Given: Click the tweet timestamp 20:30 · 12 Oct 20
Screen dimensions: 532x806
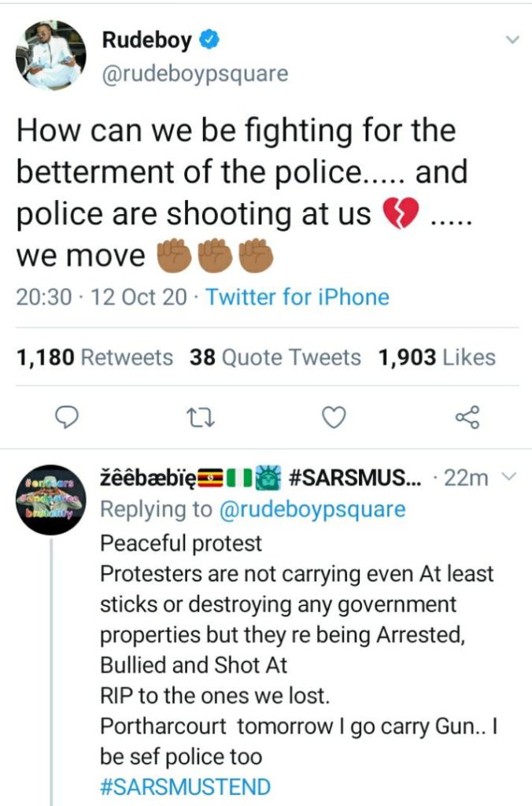Looking at the screenshot, I should click(102, 298).
